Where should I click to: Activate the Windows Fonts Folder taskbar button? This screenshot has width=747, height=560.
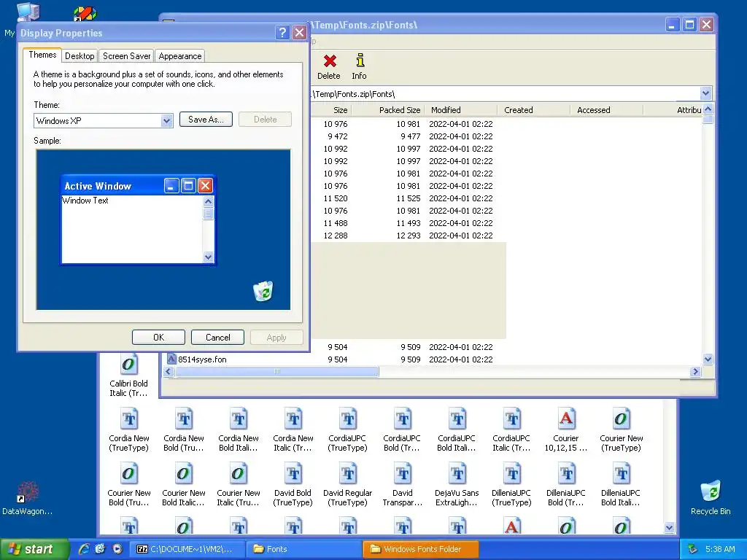[421, 549]
